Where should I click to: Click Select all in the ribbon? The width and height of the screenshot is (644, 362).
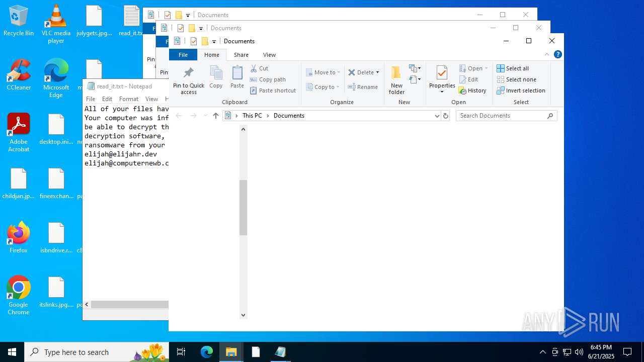(x=513, y=68)
